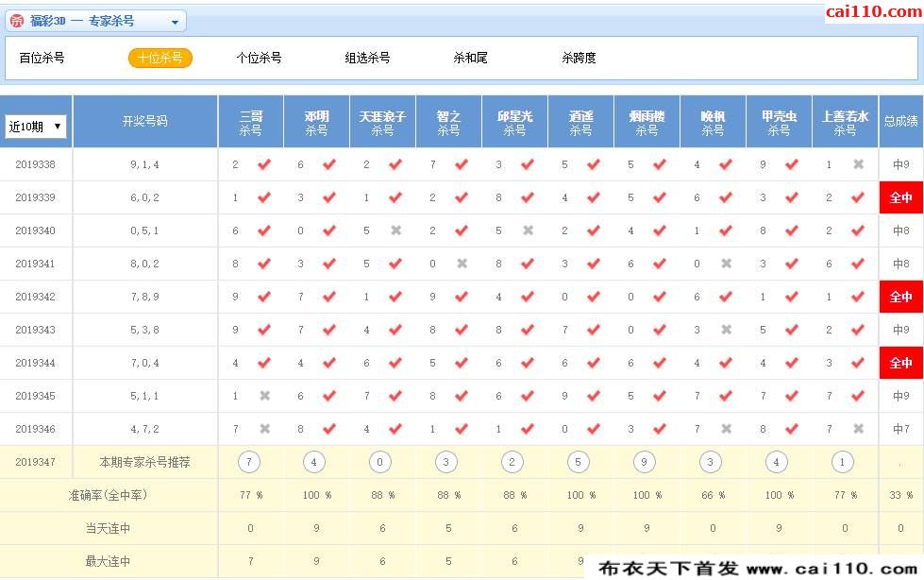Screen dimensions: 924x580
Task: Click the gray X for 上善若水 in row 2019338
Action: 859,164
